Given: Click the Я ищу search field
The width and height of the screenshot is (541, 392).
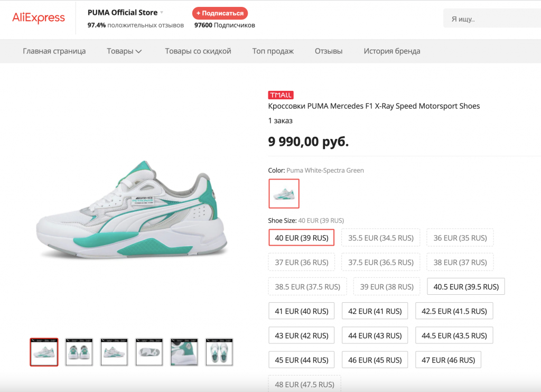Looking at the screenshot, I should coord(491,20).
